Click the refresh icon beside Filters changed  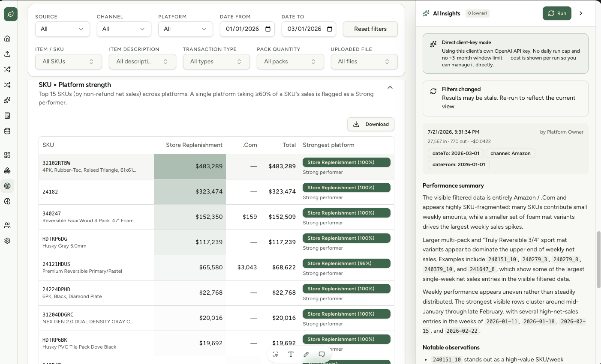pos(433,91)
